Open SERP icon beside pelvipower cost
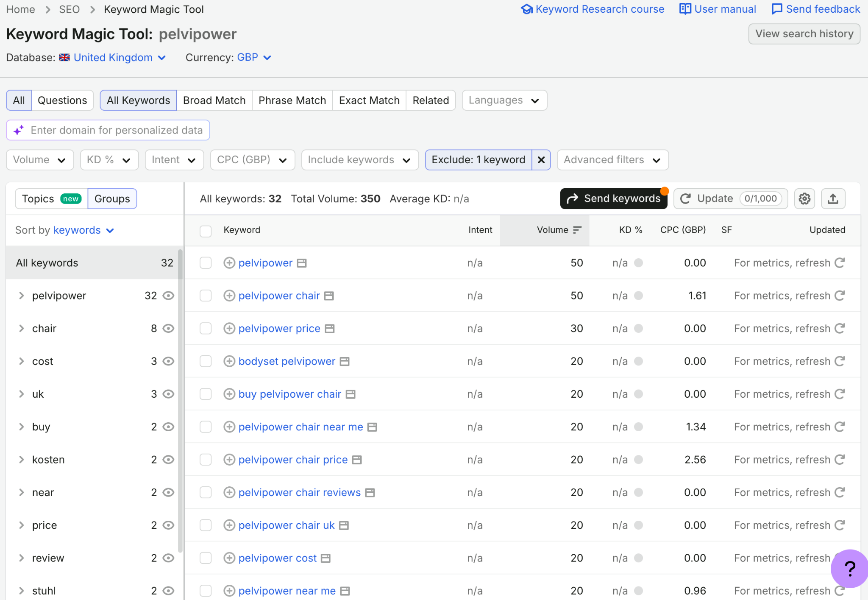 click(325, 558)
